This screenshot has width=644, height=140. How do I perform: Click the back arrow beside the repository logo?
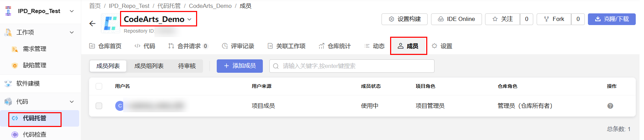92,23
